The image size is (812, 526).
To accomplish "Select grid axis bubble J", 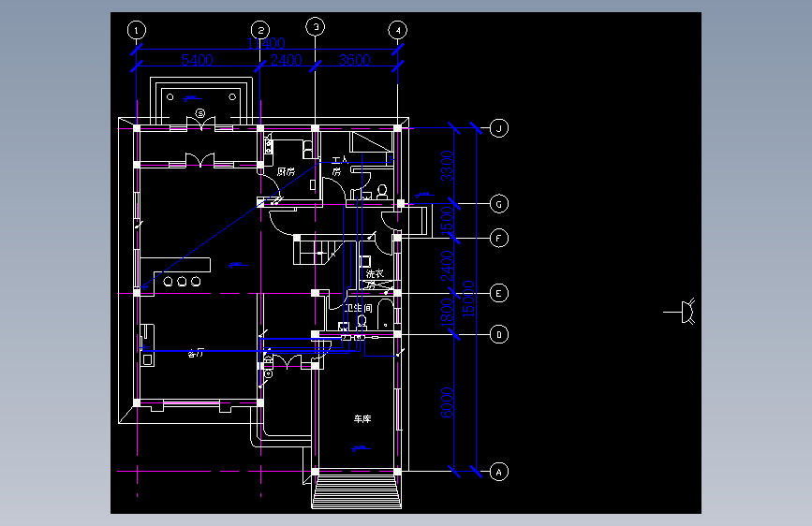I will (x=499, y=128).
